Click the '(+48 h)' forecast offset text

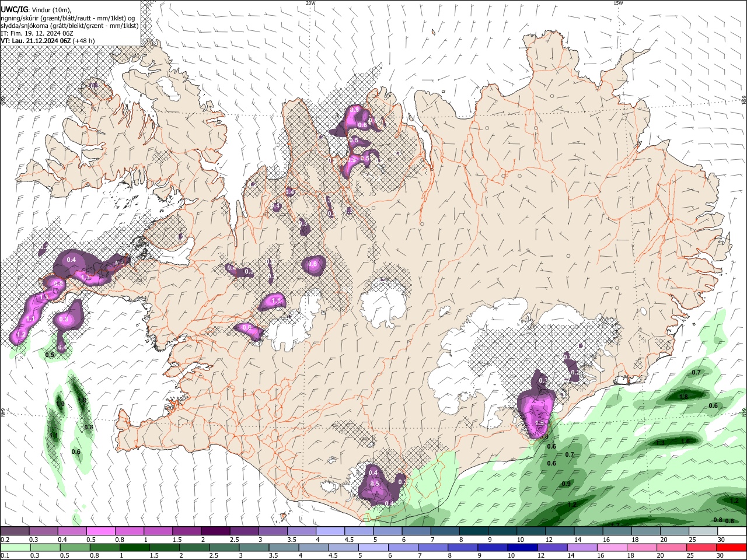click(83, 41)
